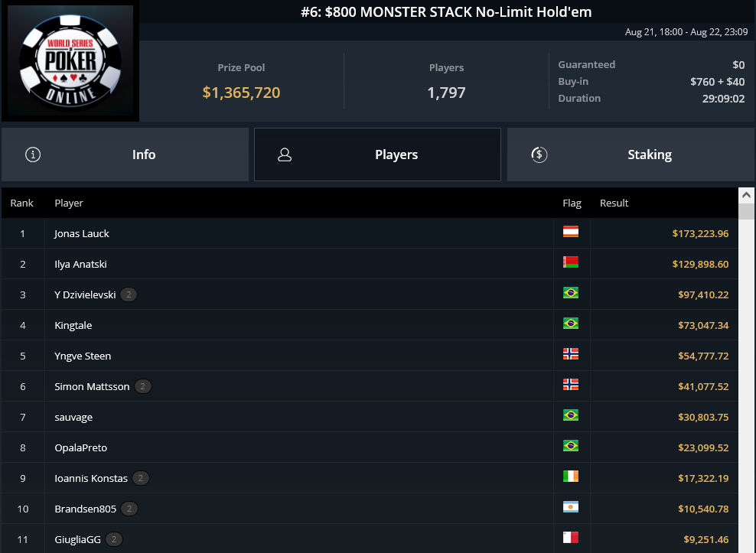Viewport: 756px width, 553px height.
Task: Open the WSOP Online logo
Action: [x=70, y=61]
